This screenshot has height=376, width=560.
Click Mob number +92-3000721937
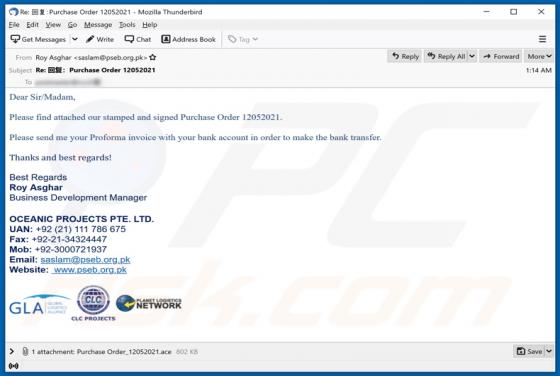(71, 249)
